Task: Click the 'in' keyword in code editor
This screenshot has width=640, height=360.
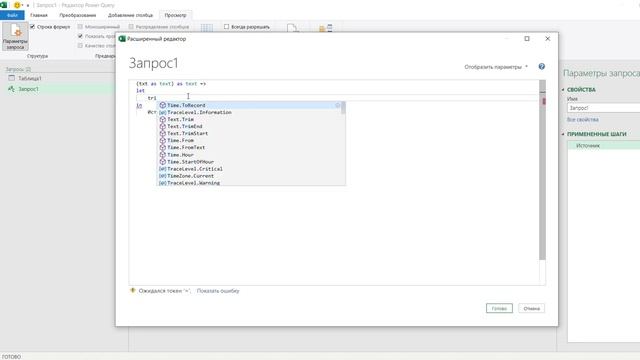Action: pyautogui.click(x=139, y=105)
